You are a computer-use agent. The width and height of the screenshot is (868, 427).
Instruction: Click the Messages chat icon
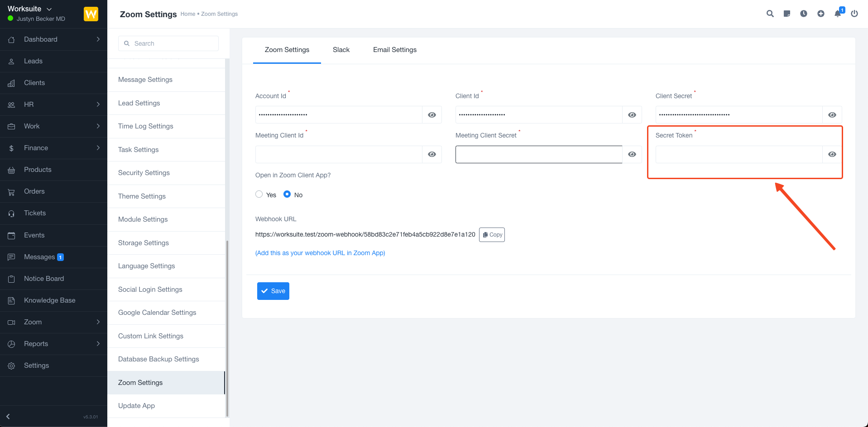[11, 257]
